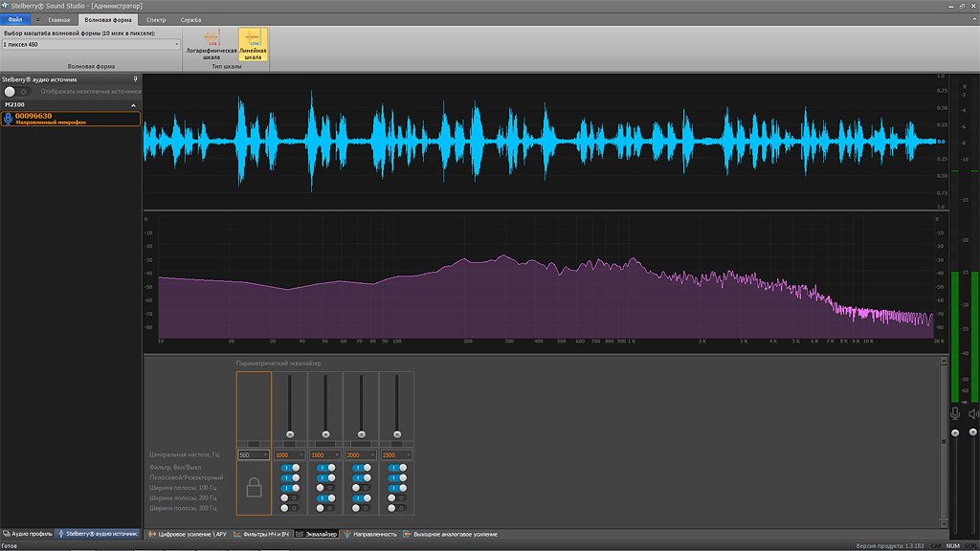Enable the 300 Hz bandwidth for 2500 Hz band
This screenshot has width=980, height=551.
395,508
